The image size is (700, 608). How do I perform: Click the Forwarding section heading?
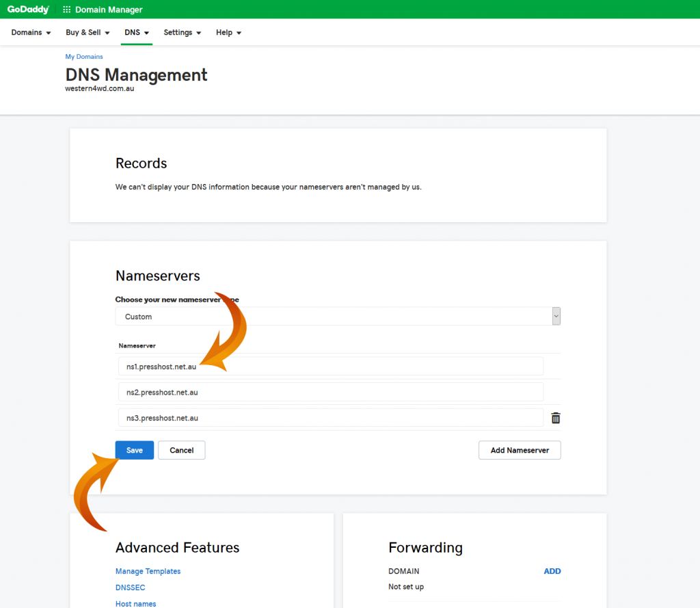coord(425,548)
